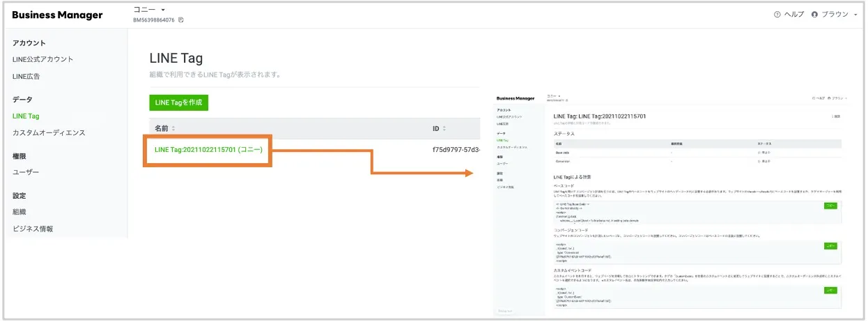Viewport: 868px width, 322px height.
Task: Click the ヘルプ link text
Action: [x=794, y=15]
